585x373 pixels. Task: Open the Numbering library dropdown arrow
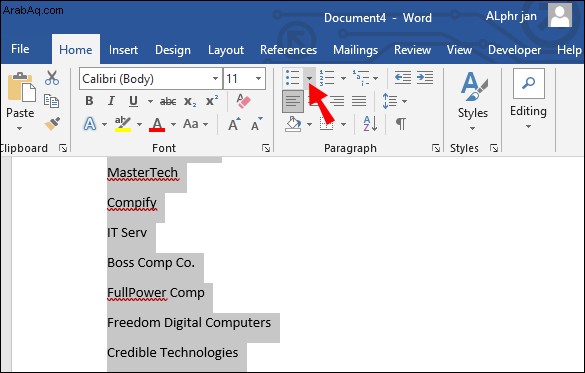point(343,78)
